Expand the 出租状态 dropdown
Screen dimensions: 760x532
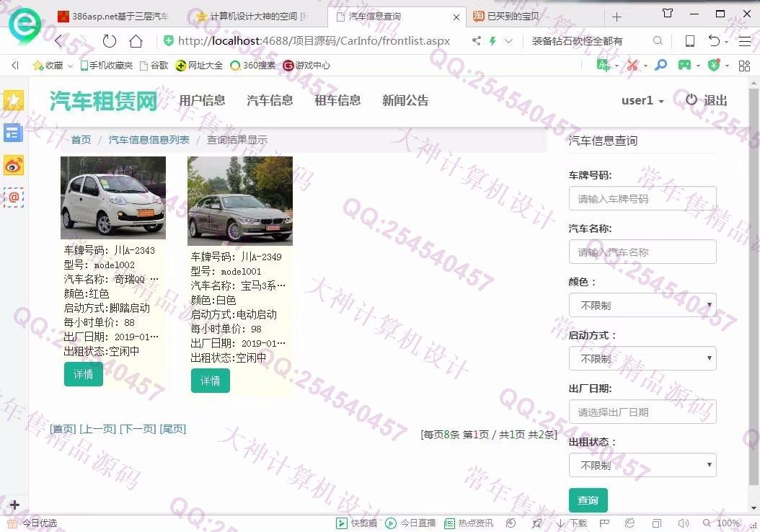point(642,465)
